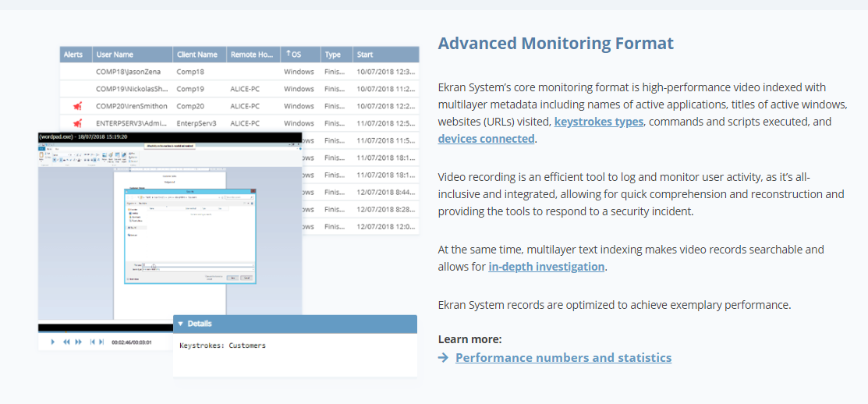Click the alert icon for COMP20\IrenSmithon
Viewport: 868px width, 404px height.
[77, 106]
